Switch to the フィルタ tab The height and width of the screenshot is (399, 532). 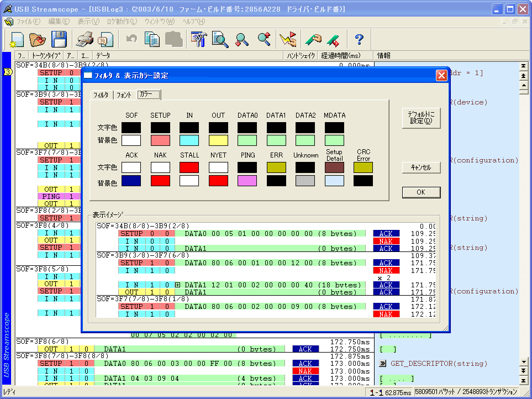101,96
